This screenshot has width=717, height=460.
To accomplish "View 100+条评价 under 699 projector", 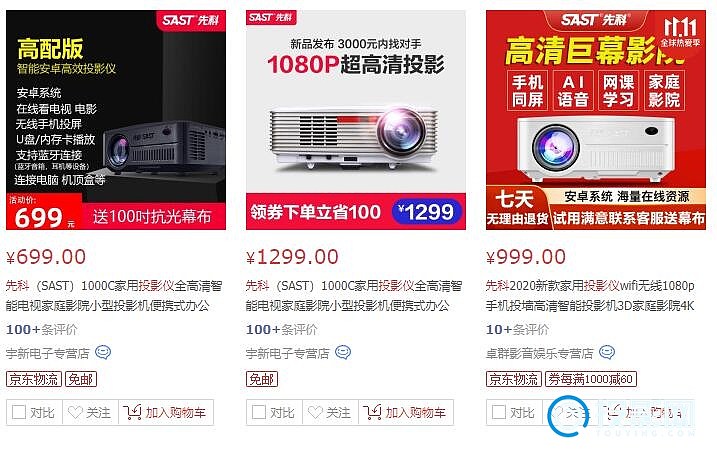I will [x=42, y=329].
